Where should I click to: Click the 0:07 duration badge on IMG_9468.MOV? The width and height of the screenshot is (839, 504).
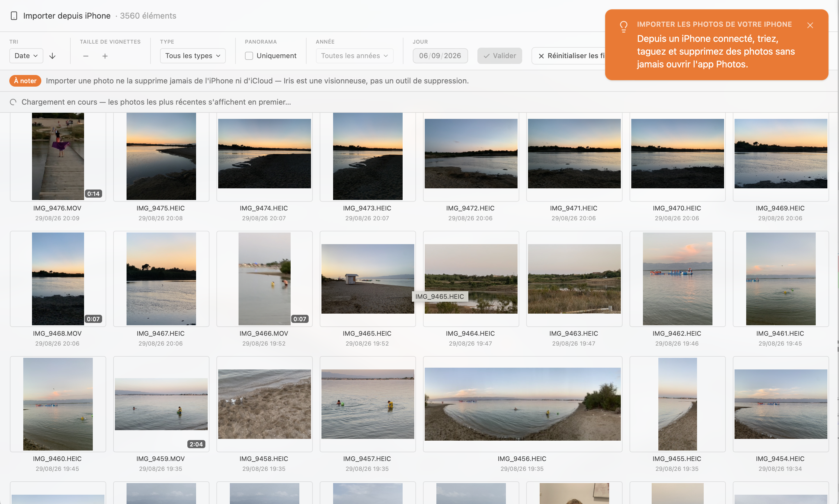point(93,319)
